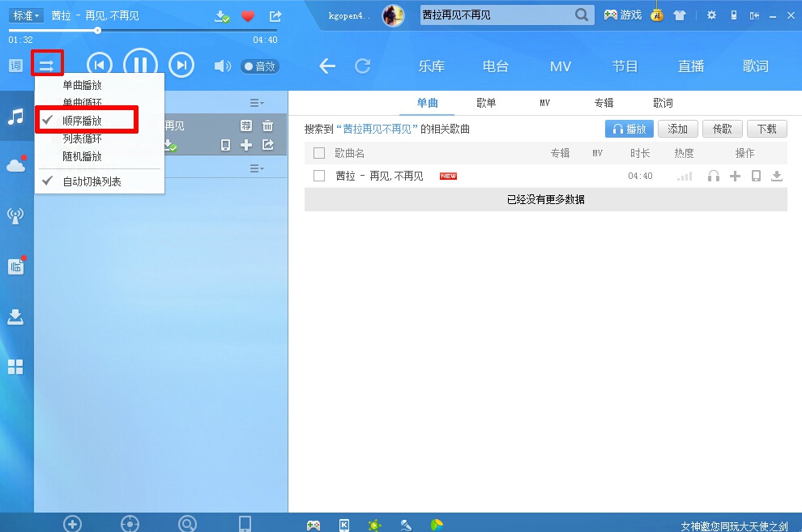
Task: Go back with the left arrow
Action: pos(326,66)
